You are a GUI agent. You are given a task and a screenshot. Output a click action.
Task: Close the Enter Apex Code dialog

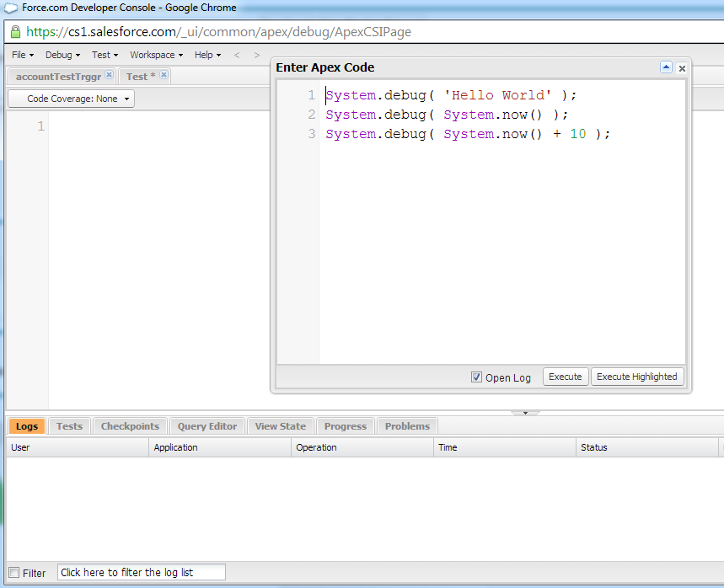coord(682,68)
